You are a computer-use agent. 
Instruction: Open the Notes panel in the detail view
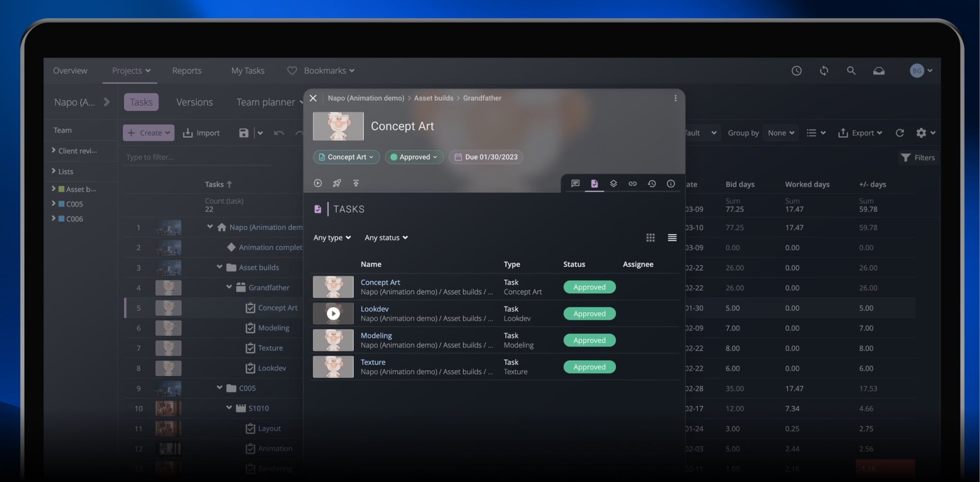(x=575, y=183)
